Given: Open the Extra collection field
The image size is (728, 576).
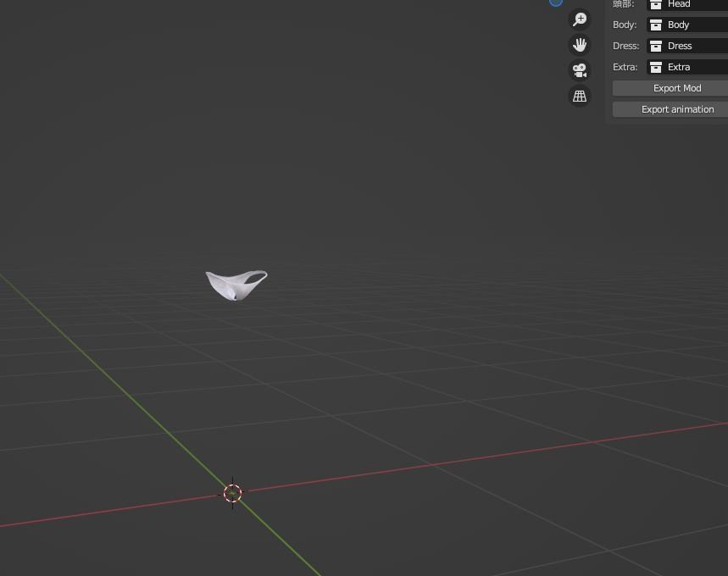Looking at the screenshot, I should click(687, 67).
